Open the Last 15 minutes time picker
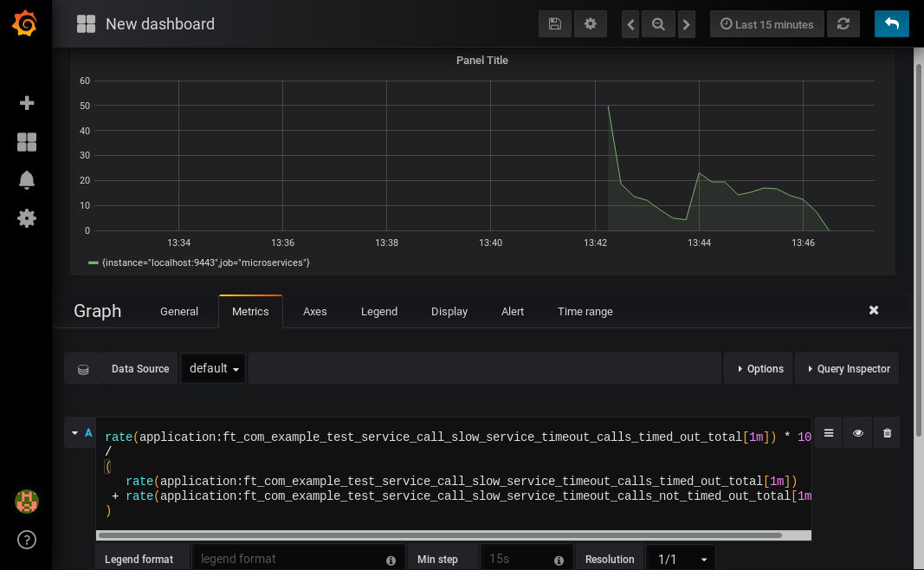 (x=766, y=24)
